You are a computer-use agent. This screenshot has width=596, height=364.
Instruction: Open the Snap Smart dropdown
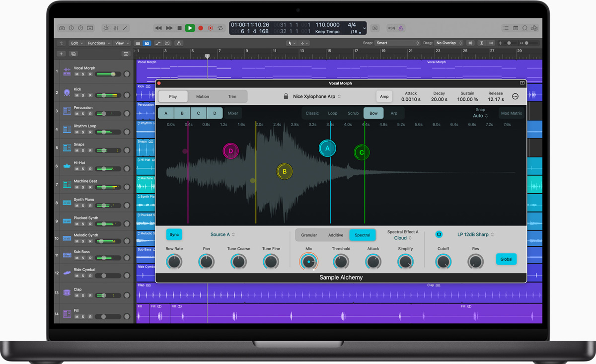(397, 43)
